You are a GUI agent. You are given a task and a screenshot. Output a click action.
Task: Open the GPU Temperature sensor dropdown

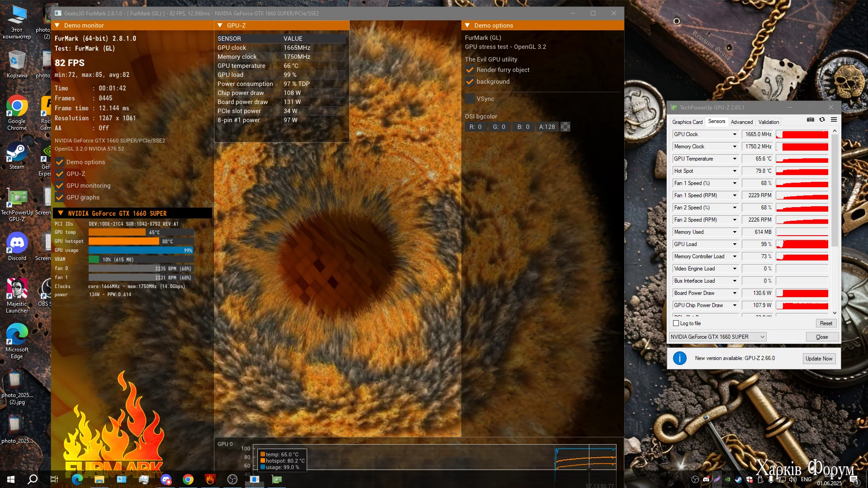click(735, 159)
